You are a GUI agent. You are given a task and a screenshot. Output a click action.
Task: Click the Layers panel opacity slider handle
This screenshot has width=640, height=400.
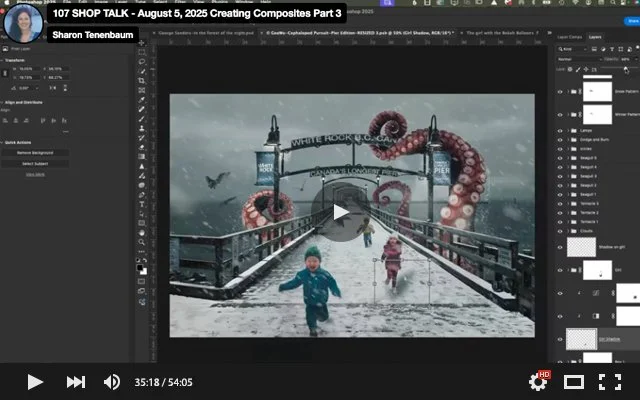click(x=626, y=69)
